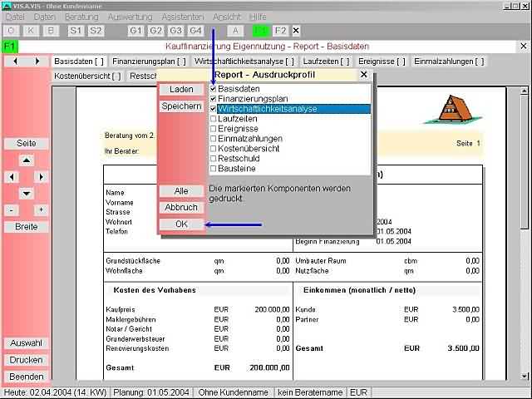Switch to the Finanzierungsplan [ ] tab
Image resolution: width=532 pixels, height=399 pixels.
click(150, 62)
